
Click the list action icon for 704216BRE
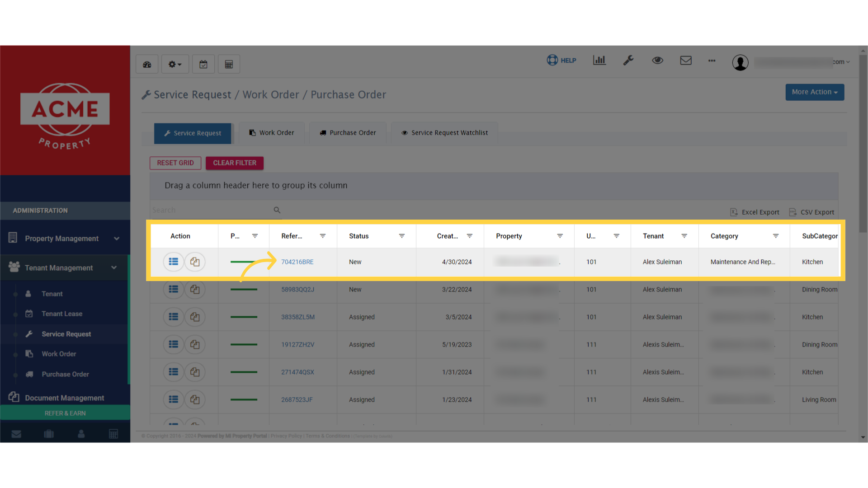(173, 262)
